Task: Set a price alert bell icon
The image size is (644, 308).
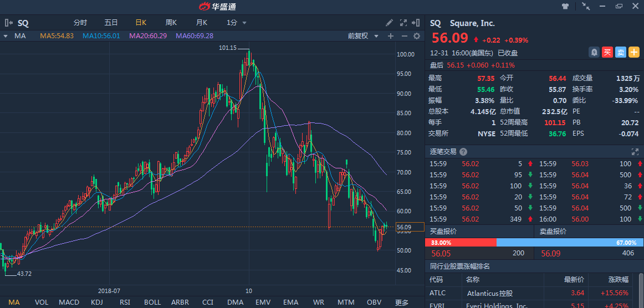Action: point(594,52)
